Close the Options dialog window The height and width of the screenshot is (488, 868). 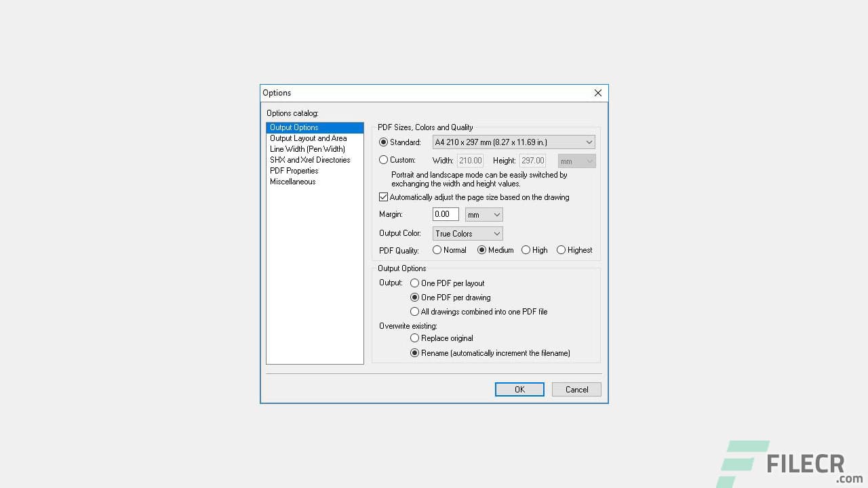(597, 93)
